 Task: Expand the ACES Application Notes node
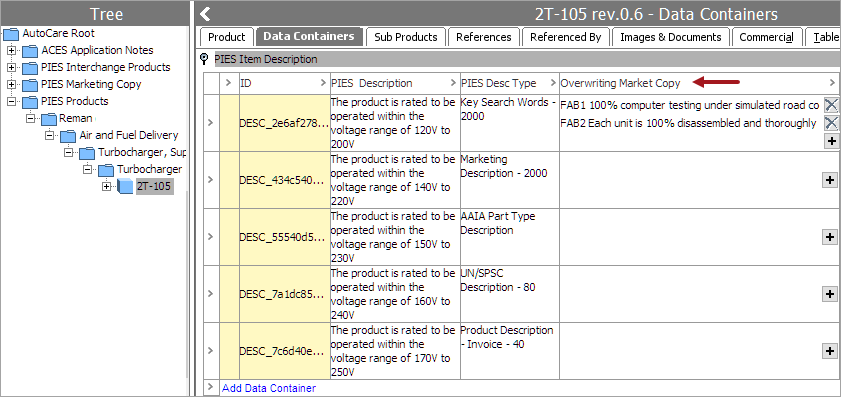coord(11,50)
